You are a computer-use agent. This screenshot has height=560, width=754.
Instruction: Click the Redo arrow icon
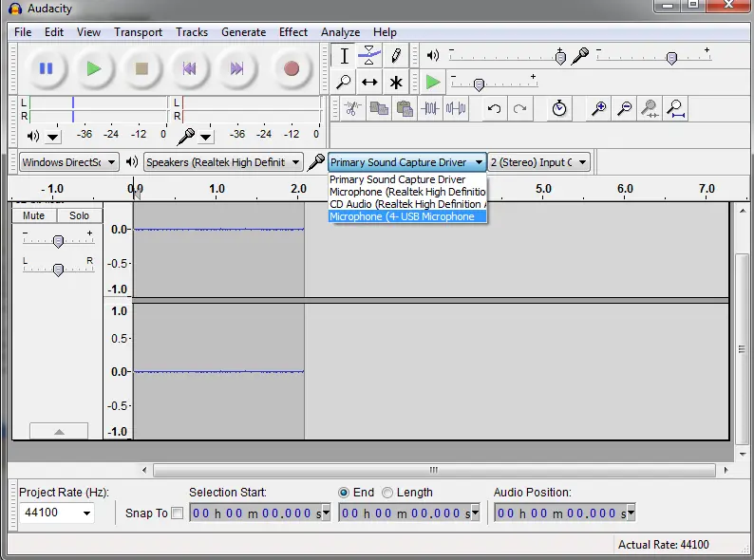519,108
